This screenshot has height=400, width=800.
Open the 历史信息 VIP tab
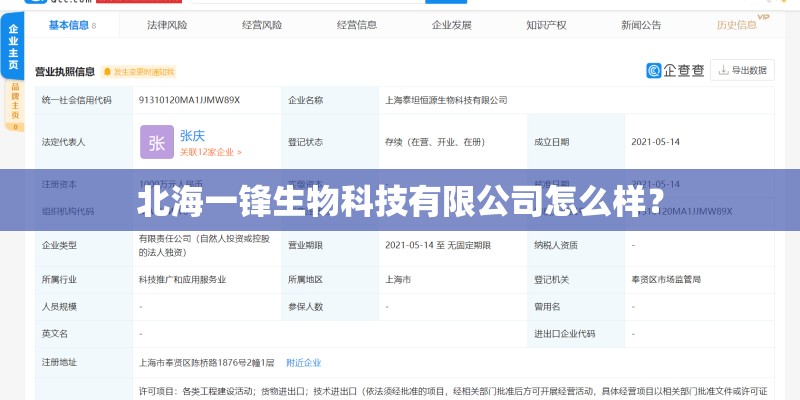[x=741, y=24]
